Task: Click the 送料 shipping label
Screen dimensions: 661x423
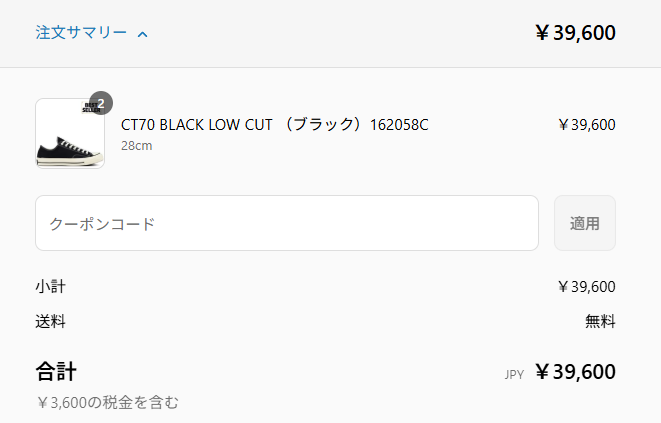Action: coord(51,322)
